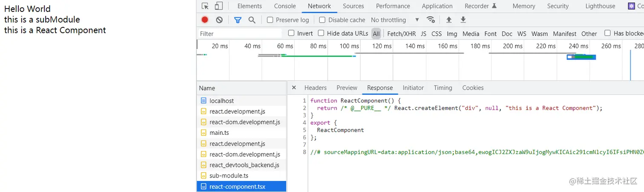Export HAR file with download arrow
This screenshot has width=644, height=192.
tap(463, 20)
